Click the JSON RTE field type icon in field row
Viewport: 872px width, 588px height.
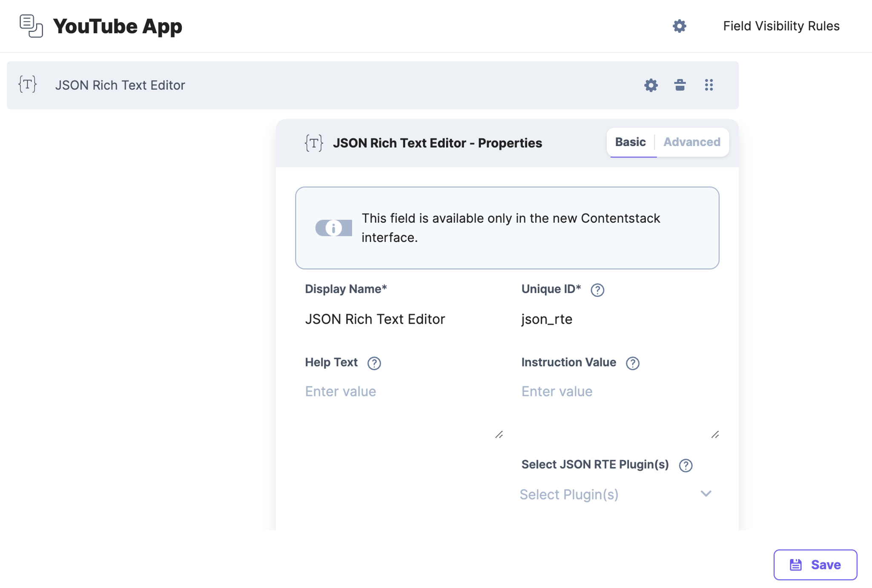[x=28, y=84]
